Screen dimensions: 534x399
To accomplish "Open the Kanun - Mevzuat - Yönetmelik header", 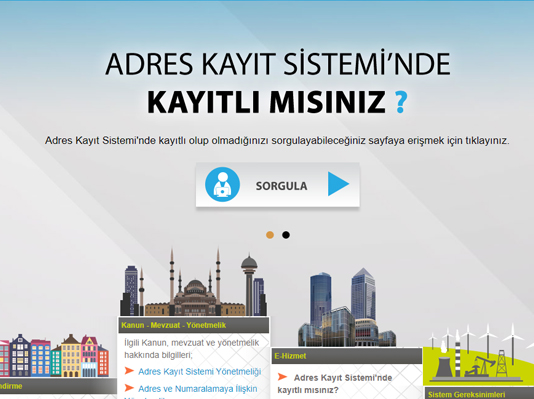I will pyautogui.click(x=193, y=325).
